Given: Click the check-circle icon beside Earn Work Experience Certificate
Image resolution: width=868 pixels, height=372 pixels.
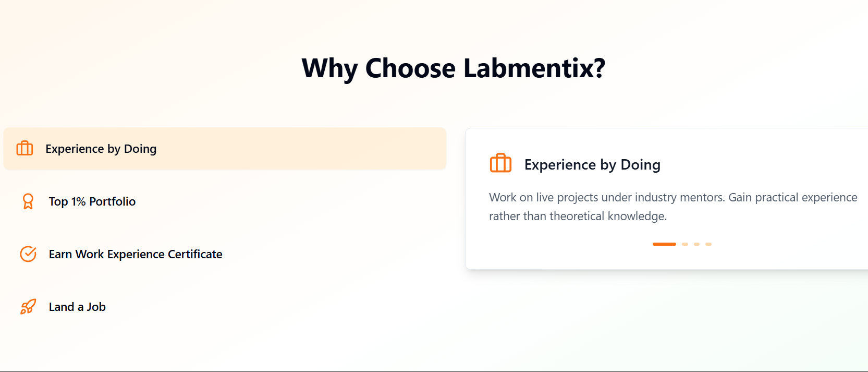Looking at the screenshot, I should pos(28,254).
